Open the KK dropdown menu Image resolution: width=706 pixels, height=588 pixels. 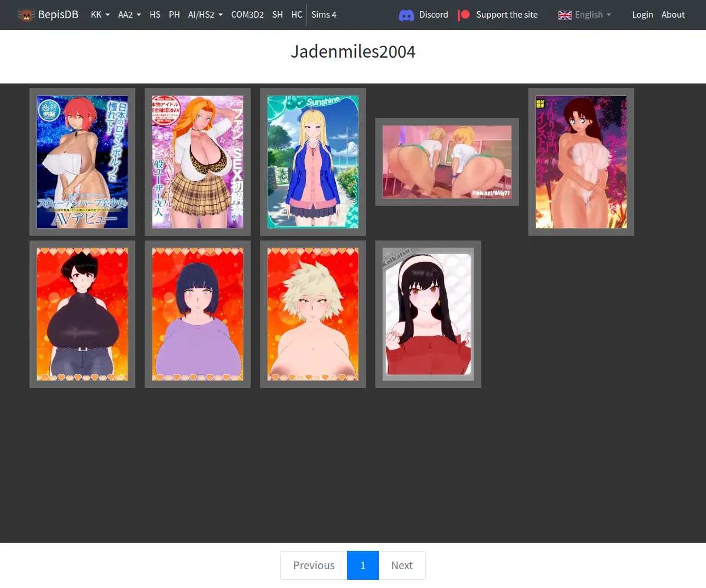[x=101, y=15]
